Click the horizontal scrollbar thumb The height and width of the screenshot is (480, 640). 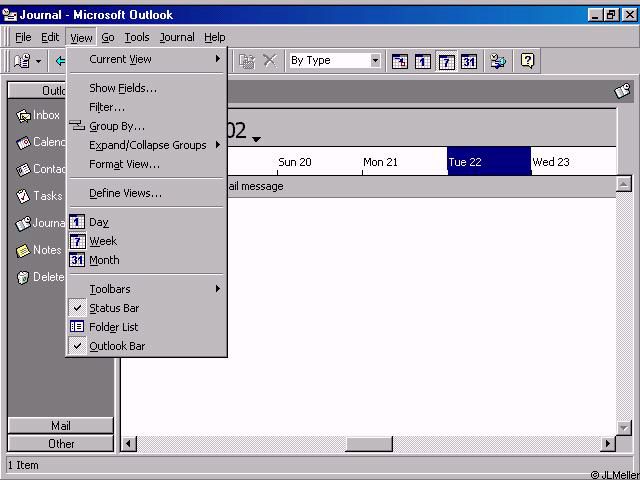[x=369, y=444]
